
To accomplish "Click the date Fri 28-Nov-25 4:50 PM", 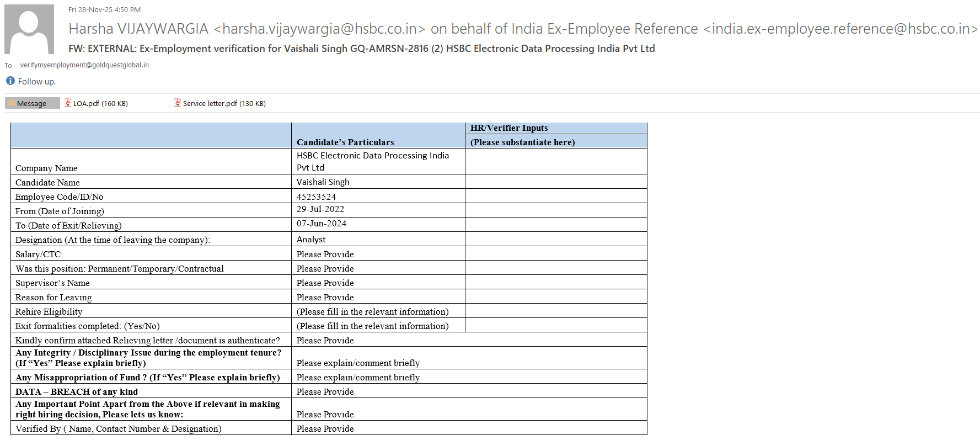I will point(104,9).
